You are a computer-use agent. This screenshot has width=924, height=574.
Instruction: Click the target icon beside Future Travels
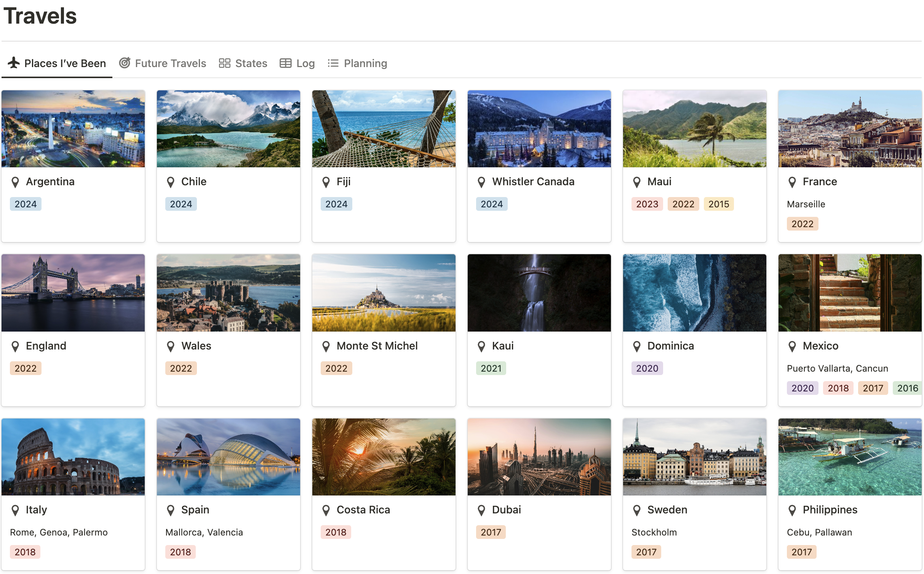pyautogui.click(x=125, y=63)
